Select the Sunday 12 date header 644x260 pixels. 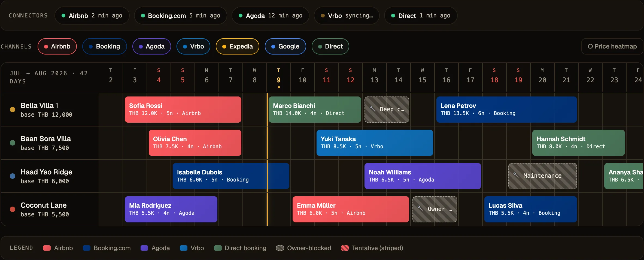tap(351, 77)
